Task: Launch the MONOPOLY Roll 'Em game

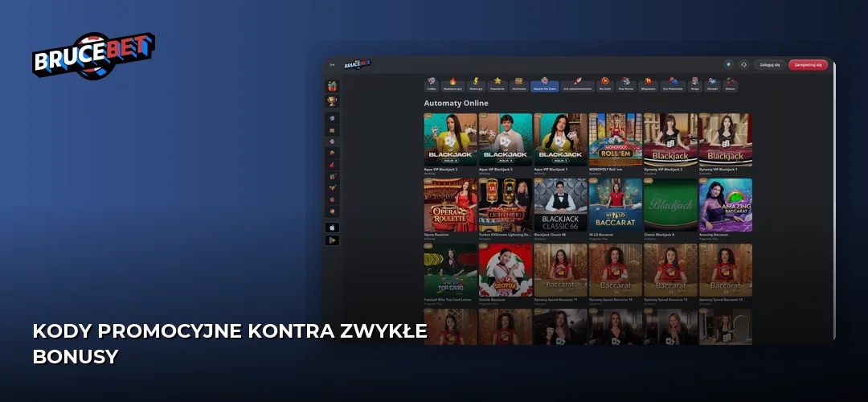Action: pos(616,140)
